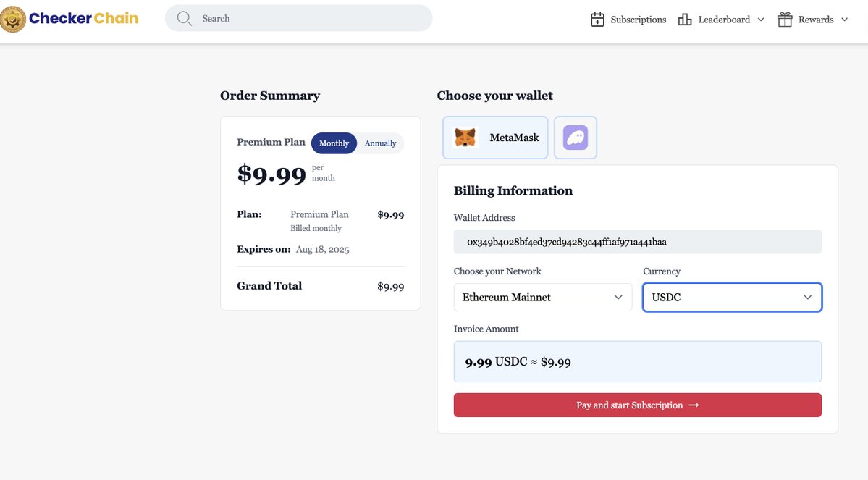
Task: Open the Rewards menu item
Action: tap(813, 20)
